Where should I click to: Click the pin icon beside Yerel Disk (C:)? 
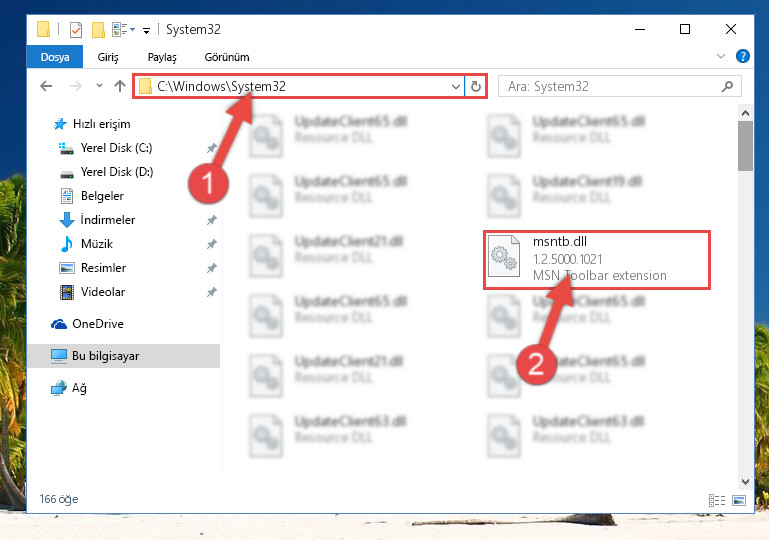click(211, 148)
